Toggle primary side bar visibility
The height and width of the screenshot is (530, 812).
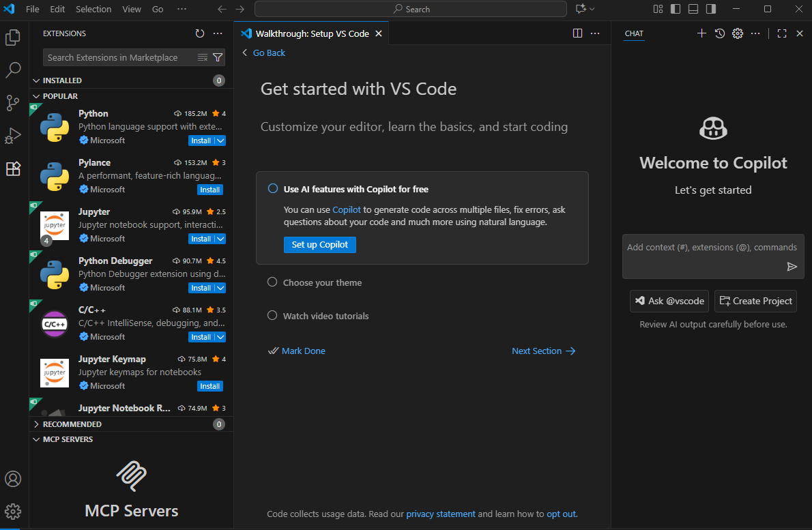point(676,9)
